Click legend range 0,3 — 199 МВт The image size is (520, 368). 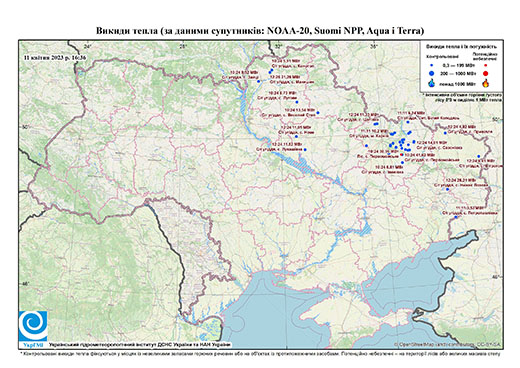pos(459,66)
